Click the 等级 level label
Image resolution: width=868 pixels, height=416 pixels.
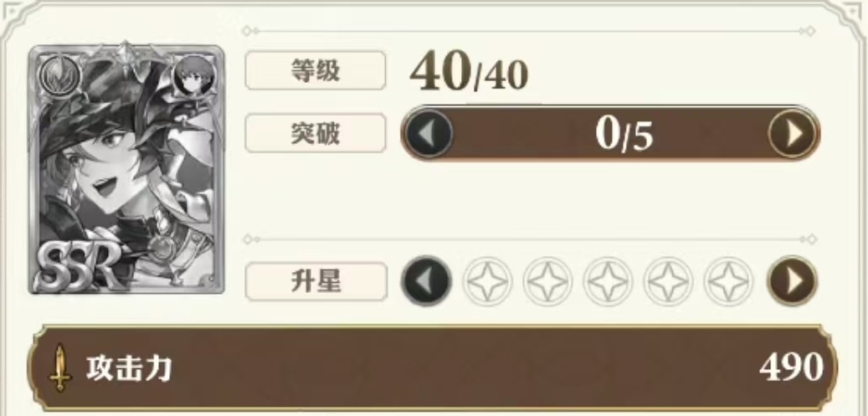(x=315, y=70)
